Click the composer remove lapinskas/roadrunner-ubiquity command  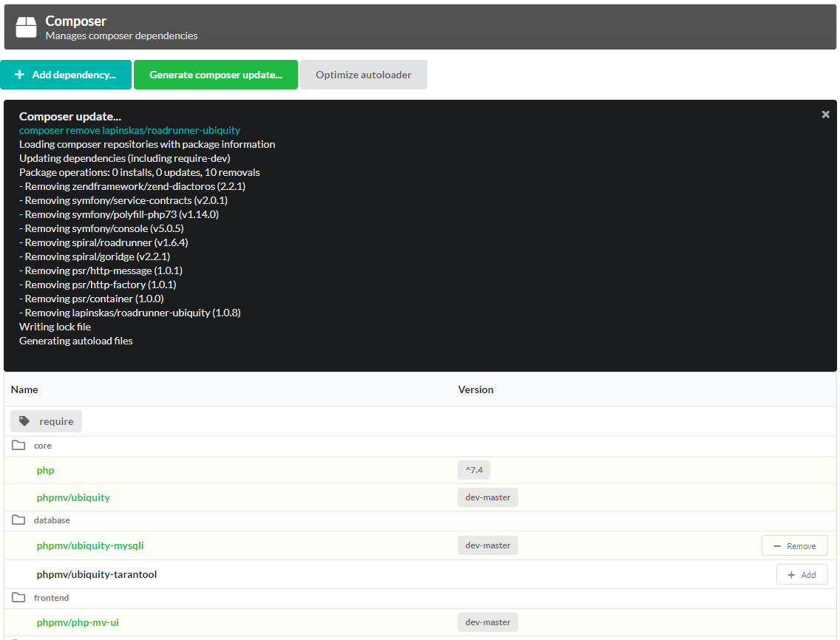129,130
